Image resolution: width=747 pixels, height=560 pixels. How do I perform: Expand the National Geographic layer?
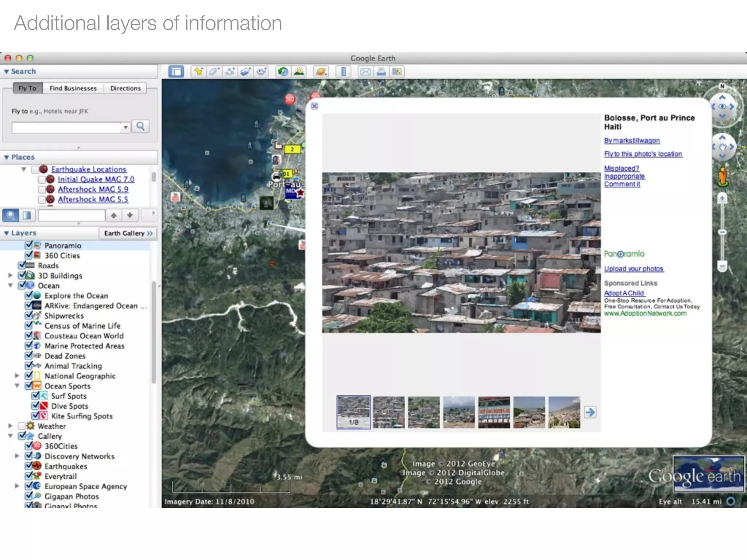17,376
